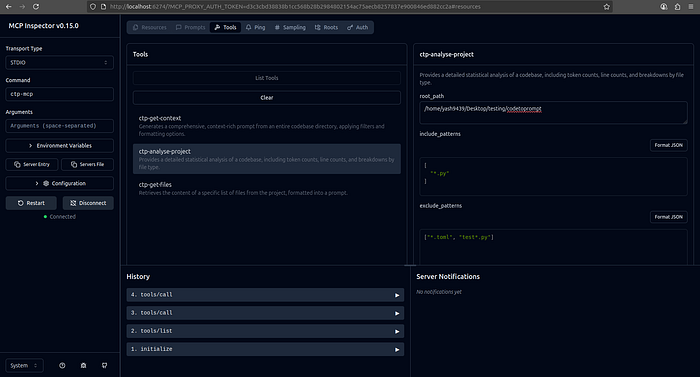
Task: Click the MCP Inspector v0.15.0 title
Action: 43,26
